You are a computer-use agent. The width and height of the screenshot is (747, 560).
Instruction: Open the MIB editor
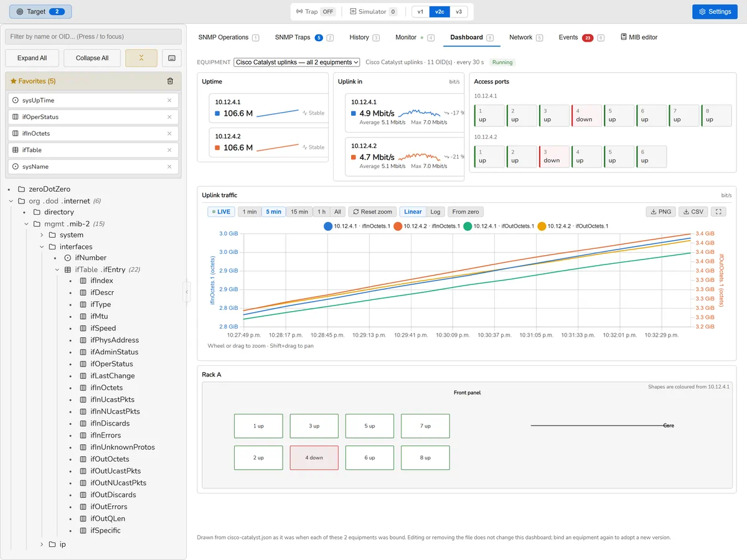(x=639, y=37)
